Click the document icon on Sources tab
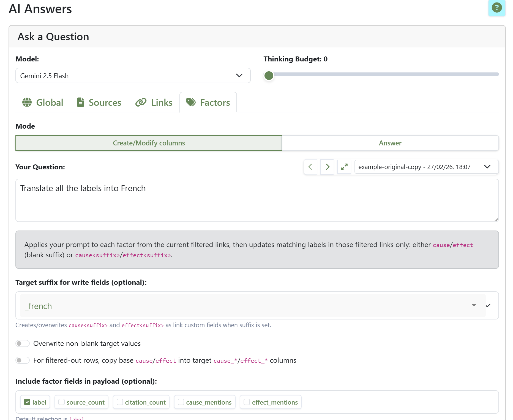The image size is (513, 420). pyautogui.click(x=80, y=102)
